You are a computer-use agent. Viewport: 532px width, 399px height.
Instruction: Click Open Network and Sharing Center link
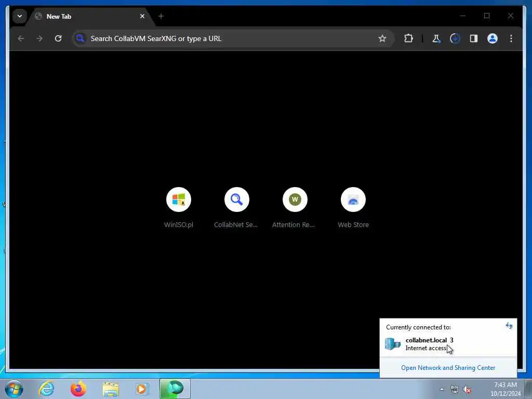pyautogui.click(x=448, y=368)
